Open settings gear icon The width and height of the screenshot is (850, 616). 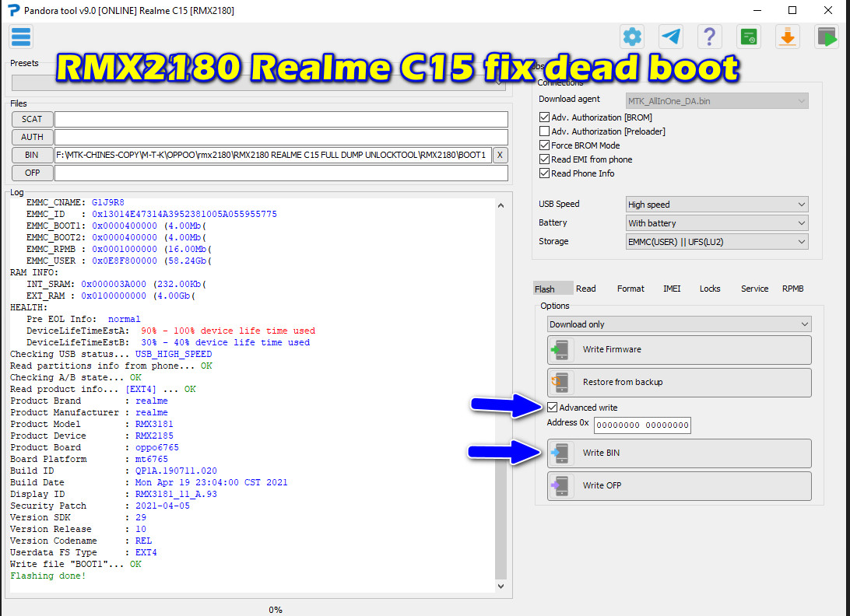[632, 37]
